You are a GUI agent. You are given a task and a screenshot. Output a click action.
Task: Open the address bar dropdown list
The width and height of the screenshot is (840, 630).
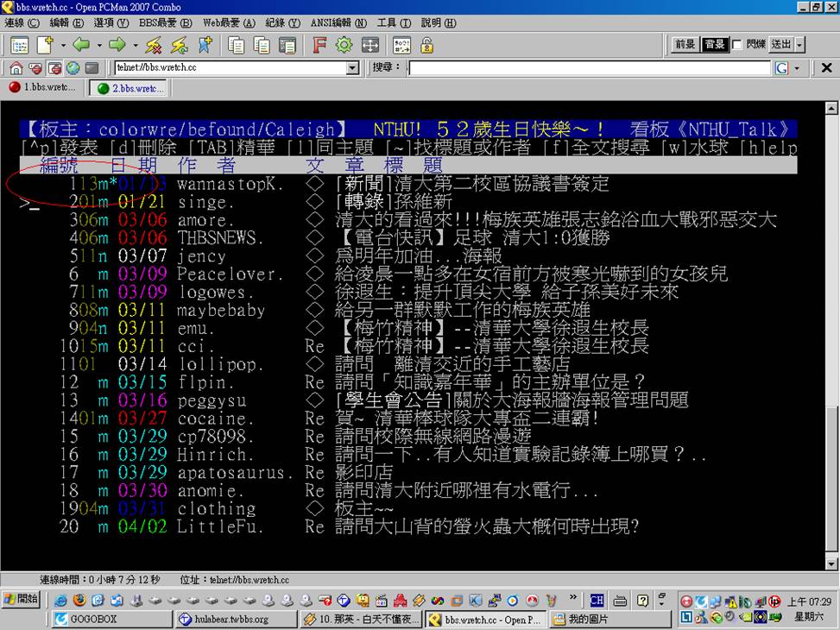[352, 68]
